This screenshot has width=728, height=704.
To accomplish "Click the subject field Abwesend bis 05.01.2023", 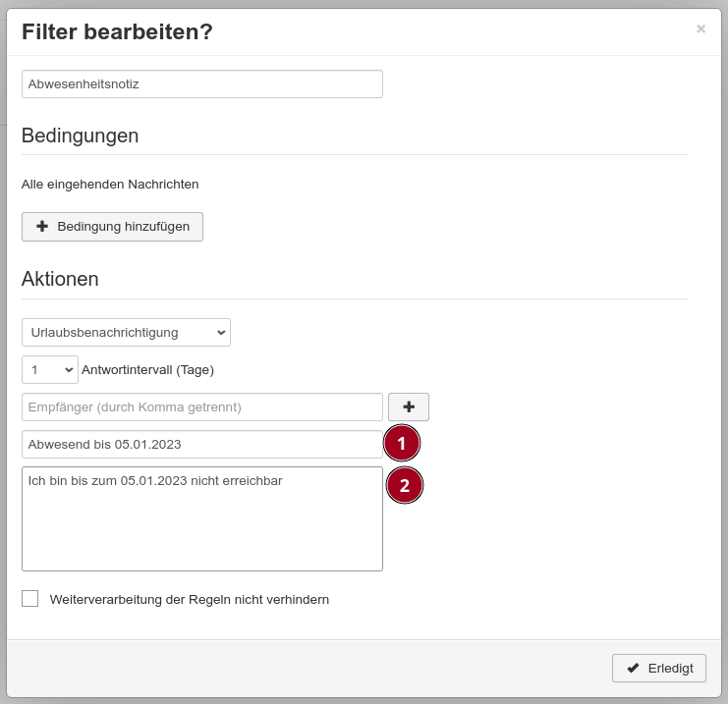I will click(x=202, y=444).
